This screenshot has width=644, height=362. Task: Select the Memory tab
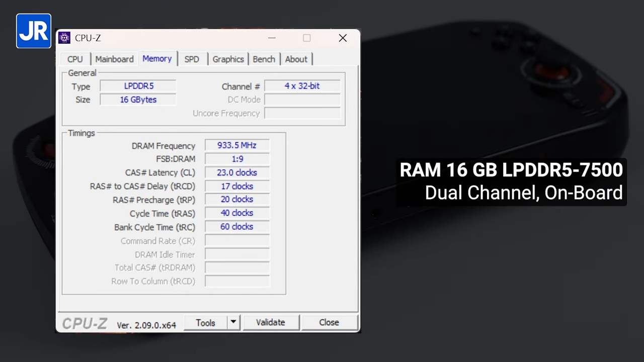157,58
